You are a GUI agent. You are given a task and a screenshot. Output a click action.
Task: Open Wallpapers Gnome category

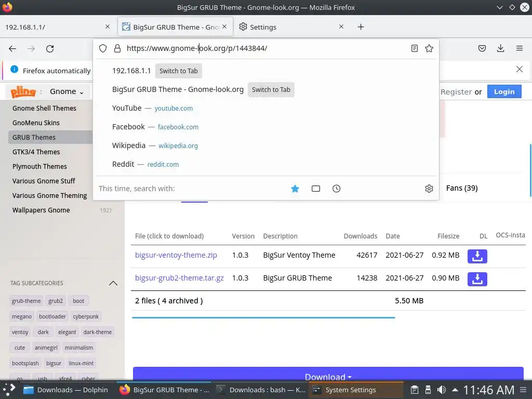(x=41, y=210)
